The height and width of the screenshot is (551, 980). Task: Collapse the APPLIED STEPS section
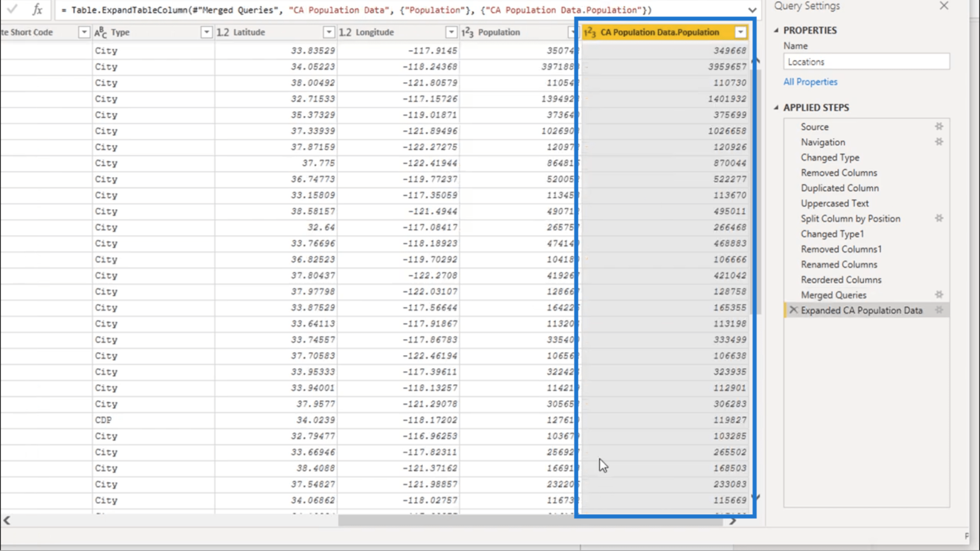click(776, 108)
